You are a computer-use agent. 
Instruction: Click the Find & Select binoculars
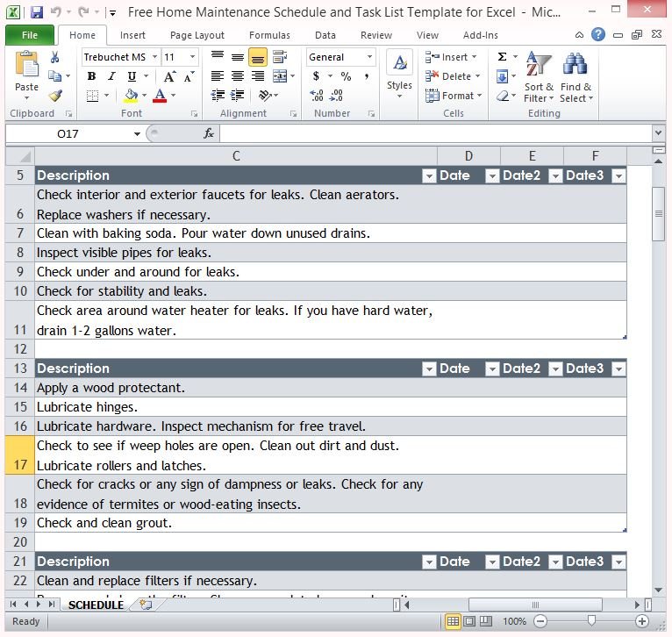click(x=575, y=78)
